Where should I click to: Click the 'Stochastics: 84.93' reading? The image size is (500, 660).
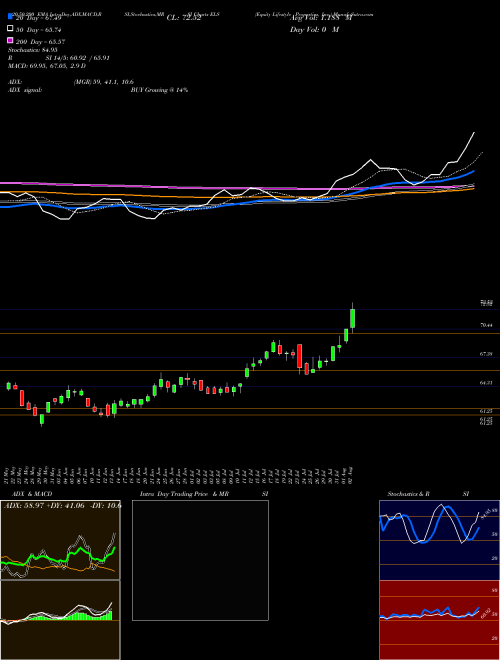(33, 50)
